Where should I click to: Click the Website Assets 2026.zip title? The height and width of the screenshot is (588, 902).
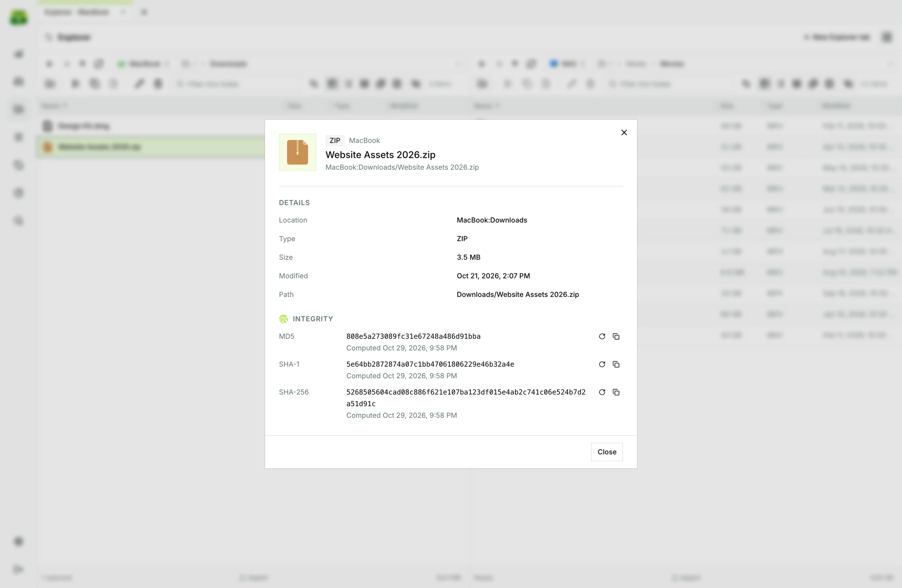[x=380, y=154]
